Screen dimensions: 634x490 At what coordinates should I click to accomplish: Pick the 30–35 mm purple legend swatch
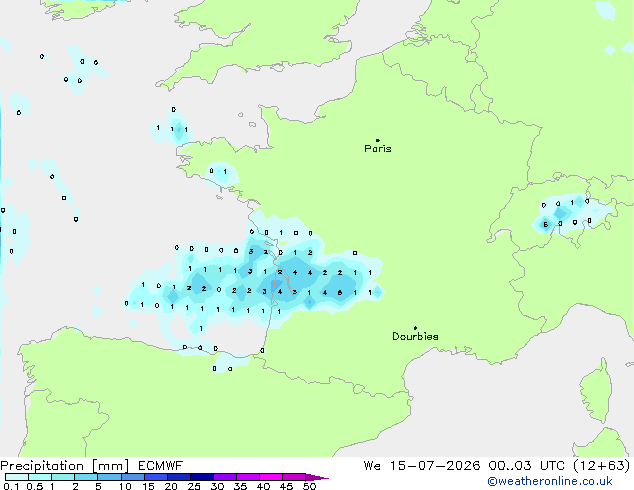click(x=224, y=477)
